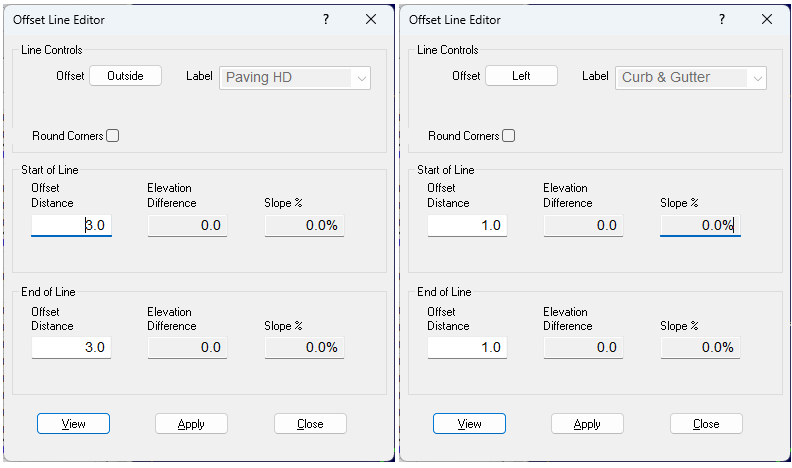
Task: Toggle the Left offset button
Action: point(521,76)
